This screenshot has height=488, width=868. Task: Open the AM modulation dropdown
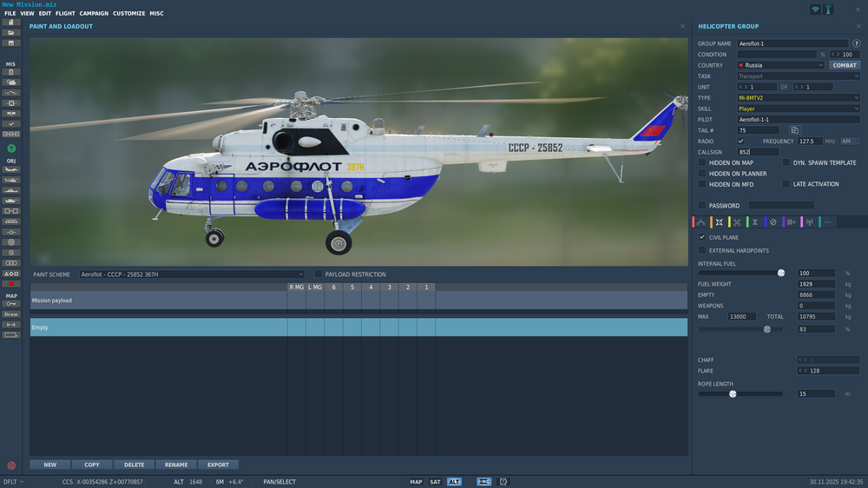coord(850,142)
